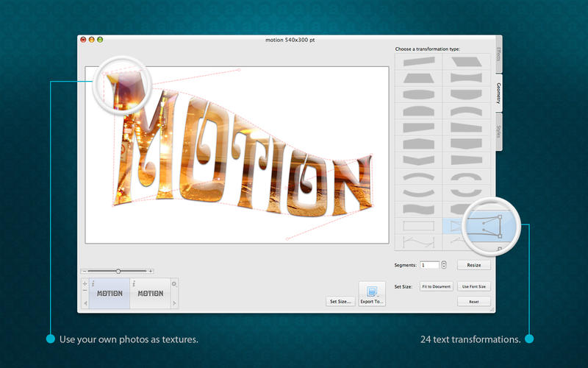Click the canvas zoom slider handle
588x368 pixels.
tap(118, 272)
